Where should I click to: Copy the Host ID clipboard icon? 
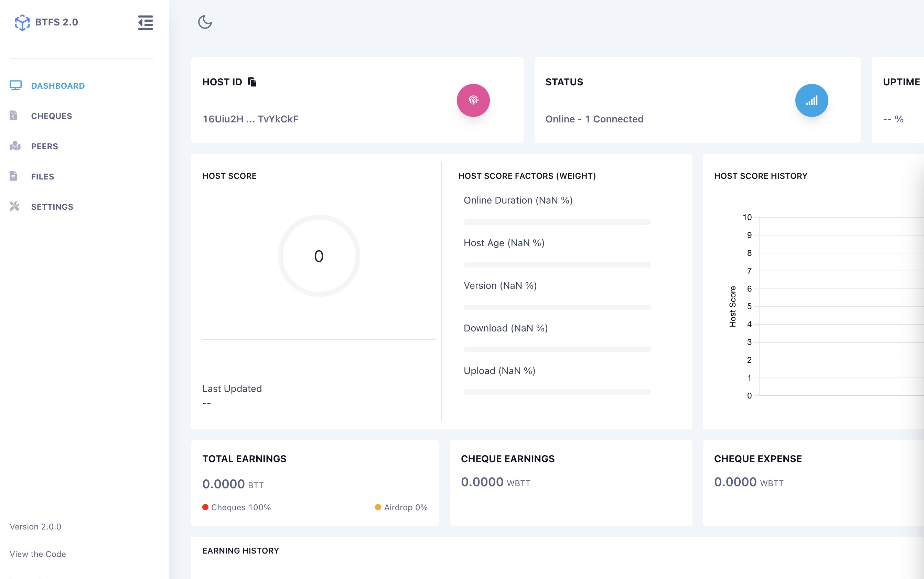point(252,81)
